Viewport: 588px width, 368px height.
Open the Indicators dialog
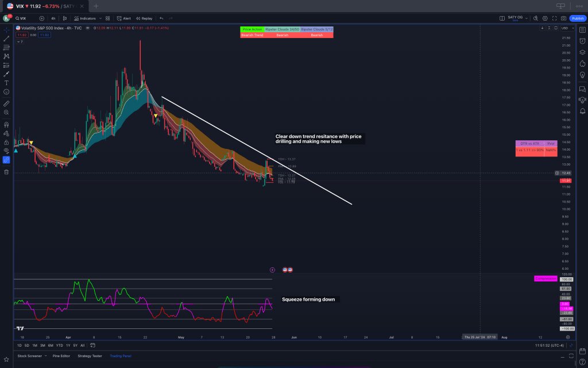click(x=85, y=18)
